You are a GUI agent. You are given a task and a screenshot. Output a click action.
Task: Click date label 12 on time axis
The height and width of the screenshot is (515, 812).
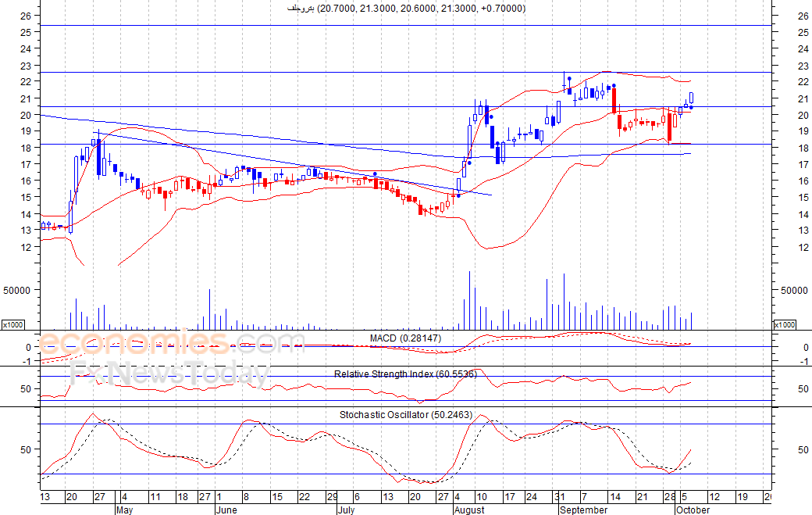tap(714, 497)
